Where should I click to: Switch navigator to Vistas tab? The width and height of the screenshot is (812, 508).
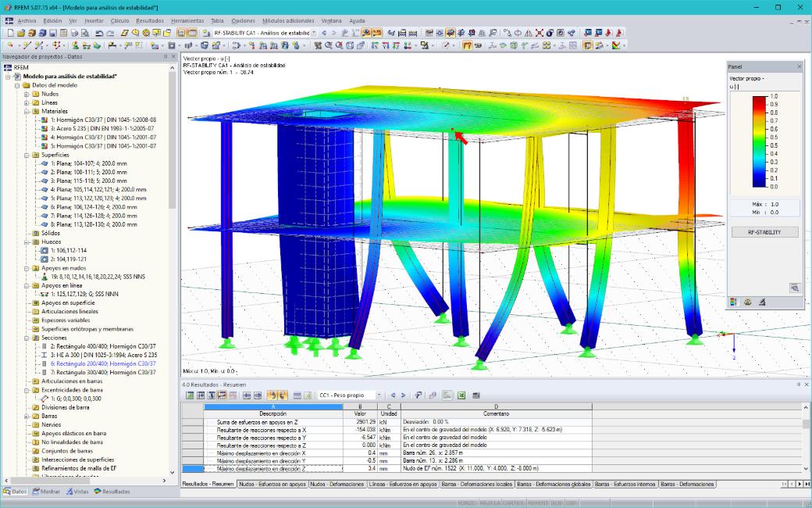point(77,492)
